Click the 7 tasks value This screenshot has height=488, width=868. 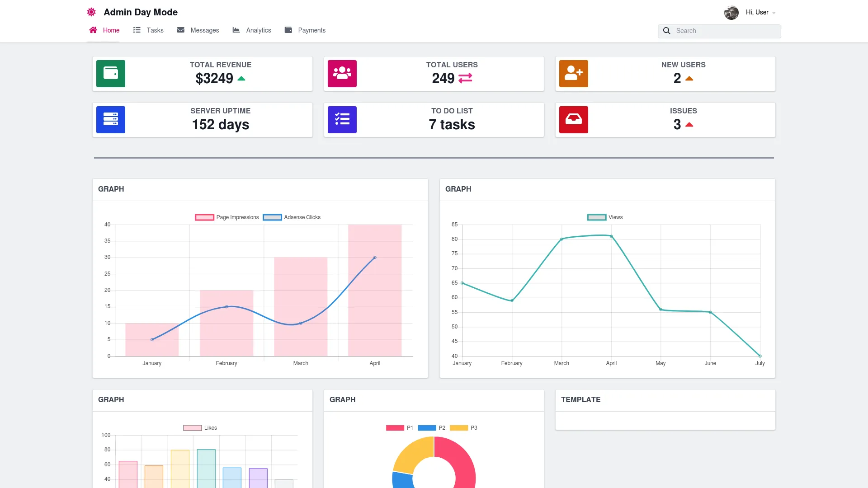[x=452, y=125]
